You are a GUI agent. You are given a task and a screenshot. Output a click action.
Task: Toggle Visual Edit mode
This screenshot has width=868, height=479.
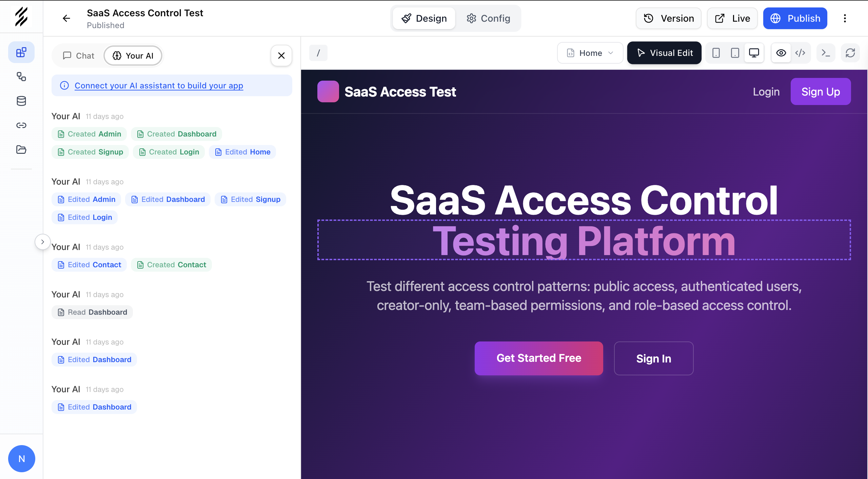664,53
